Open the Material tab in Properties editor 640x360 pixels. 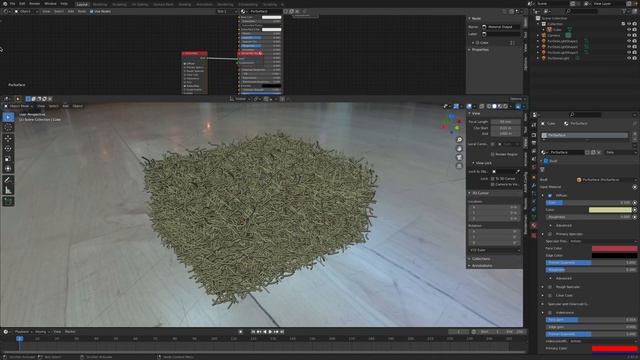(534, 226)
